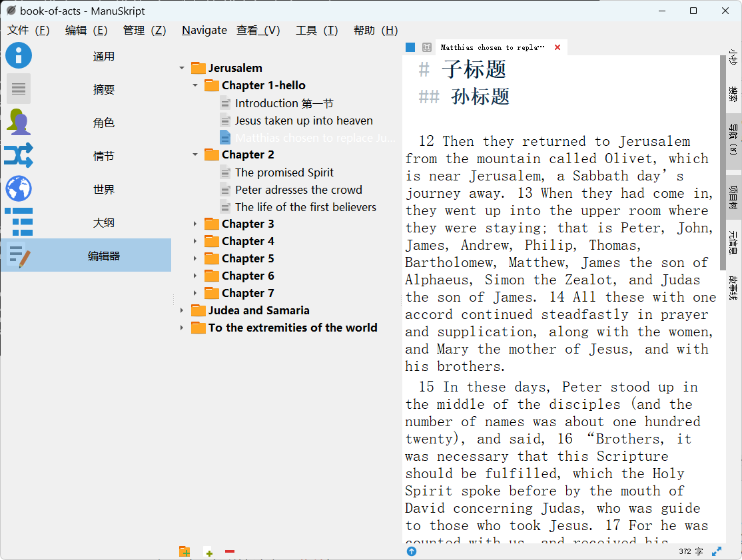Viewport: 742px width, 560px height.
Task: Open the 角色 (Characters) section in the sidebar
Action: (x=86, y=123)
